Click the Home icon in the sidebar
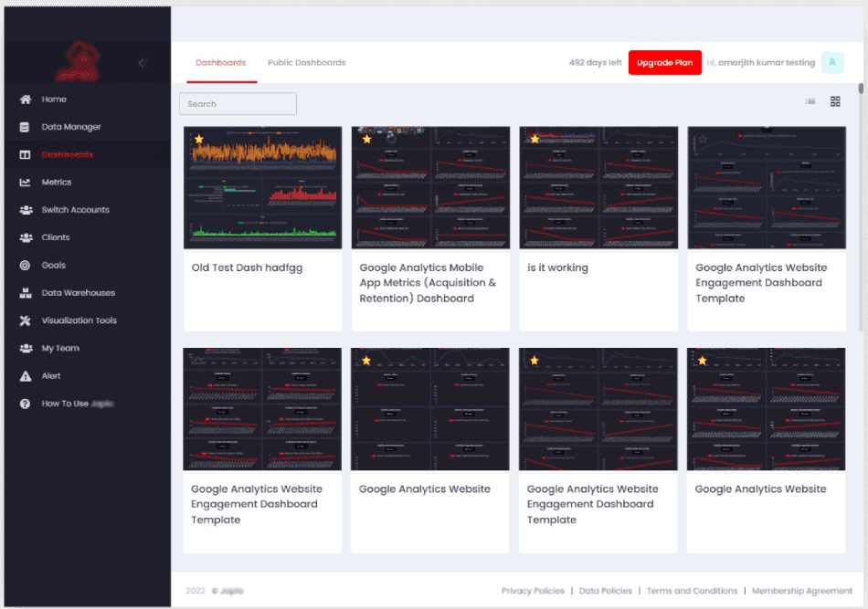Viewport: 868px width, 609px height. [x=26, y=100]
